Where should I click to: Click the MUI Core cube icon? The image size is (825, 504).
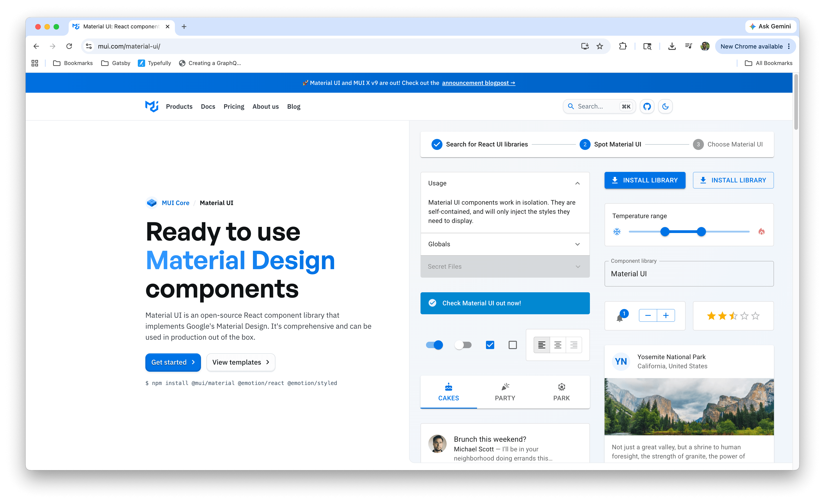click(152, 203)
